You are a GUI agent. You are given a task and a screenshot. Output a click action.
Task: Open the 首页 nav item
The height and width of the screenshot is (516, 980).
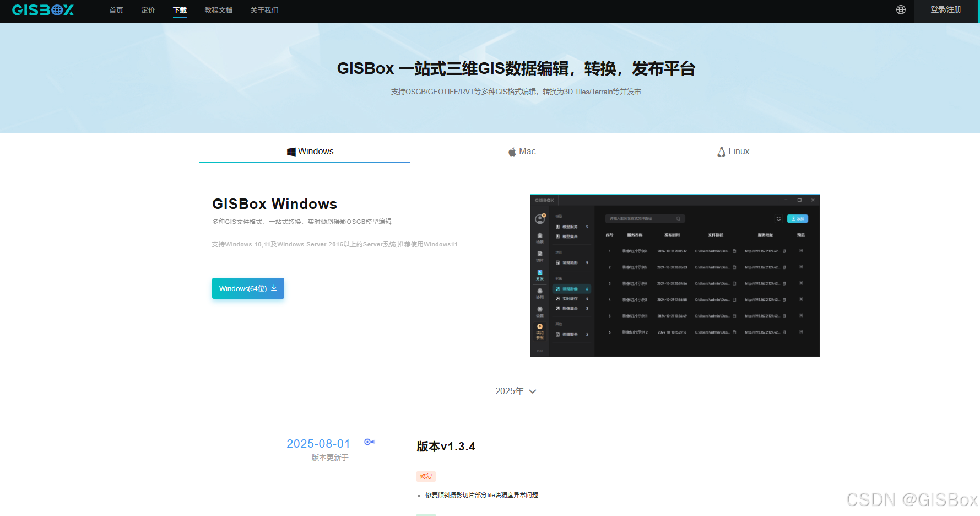116,10
